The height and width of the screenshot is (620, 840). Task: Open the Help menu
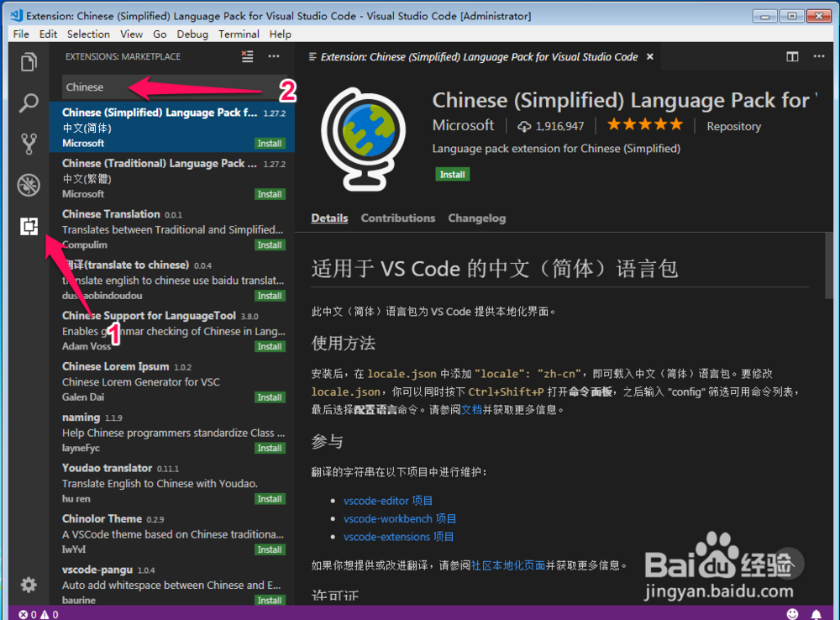point(281,34)
